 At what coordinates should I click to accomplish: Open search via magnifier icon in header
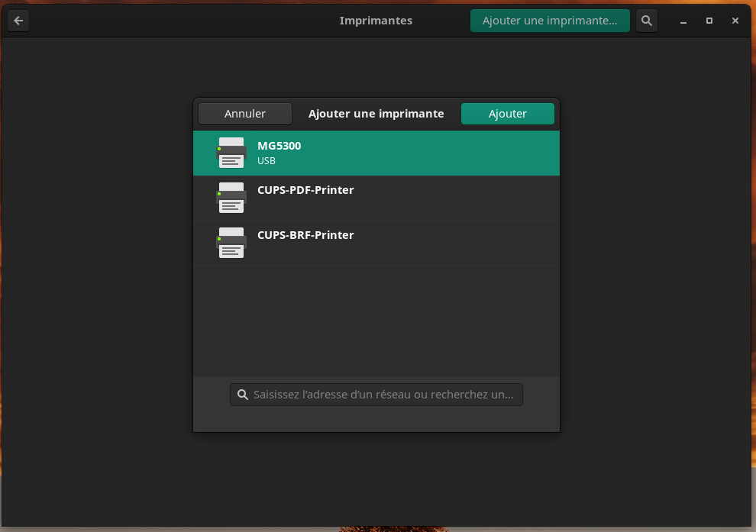coord(647,21)
